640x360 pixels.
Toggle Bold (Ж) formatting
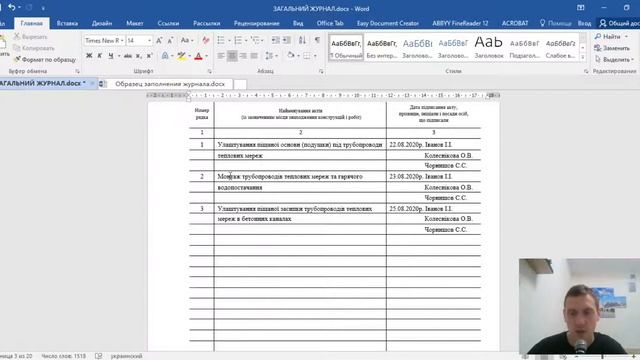click(89, 56)
